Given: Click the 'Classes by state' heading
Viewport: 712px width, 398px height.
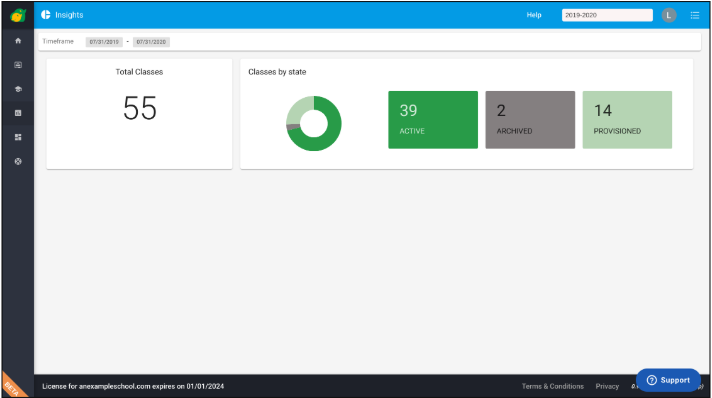Looking at the screenshot, I should pos(277,72).
